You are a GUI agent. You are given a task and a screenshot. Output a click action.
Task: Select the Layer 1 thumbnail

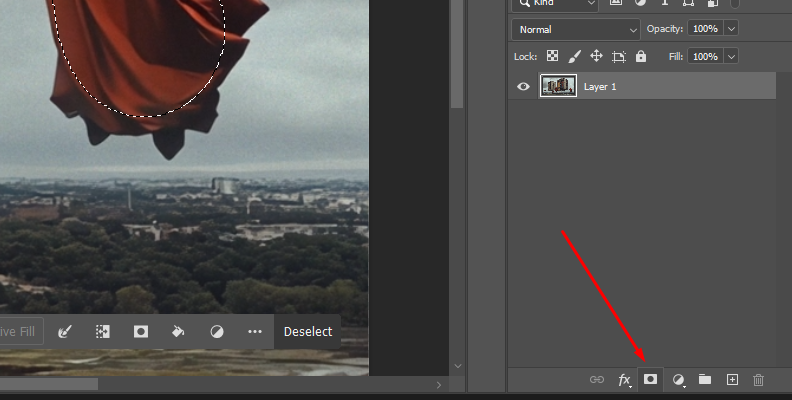tap(558, 87)
